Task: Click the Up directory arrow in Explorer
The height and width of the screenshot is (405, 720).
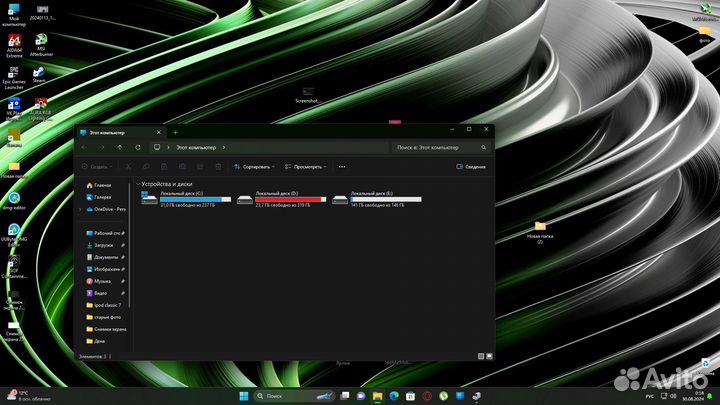Action: (120, 147)
